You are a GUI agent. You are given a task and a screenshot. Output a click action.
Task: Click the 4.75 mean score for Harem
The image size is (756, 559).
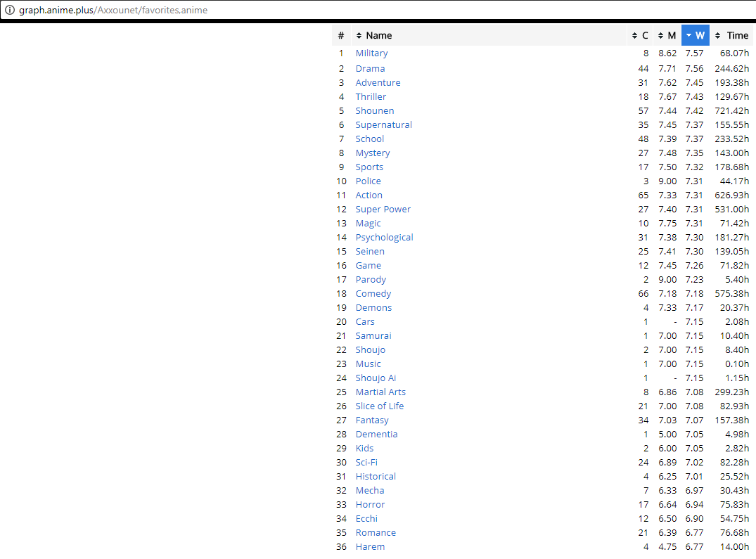click(x=667, y=546)
